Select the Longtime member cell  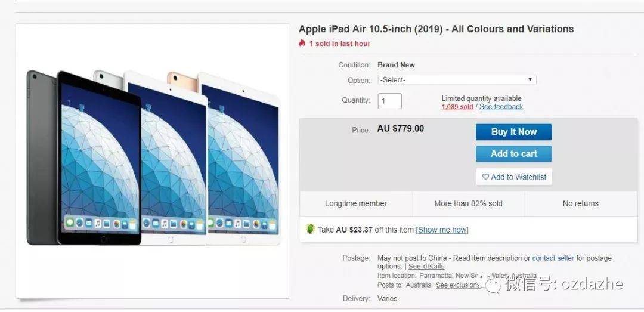[x=355, y=203]
